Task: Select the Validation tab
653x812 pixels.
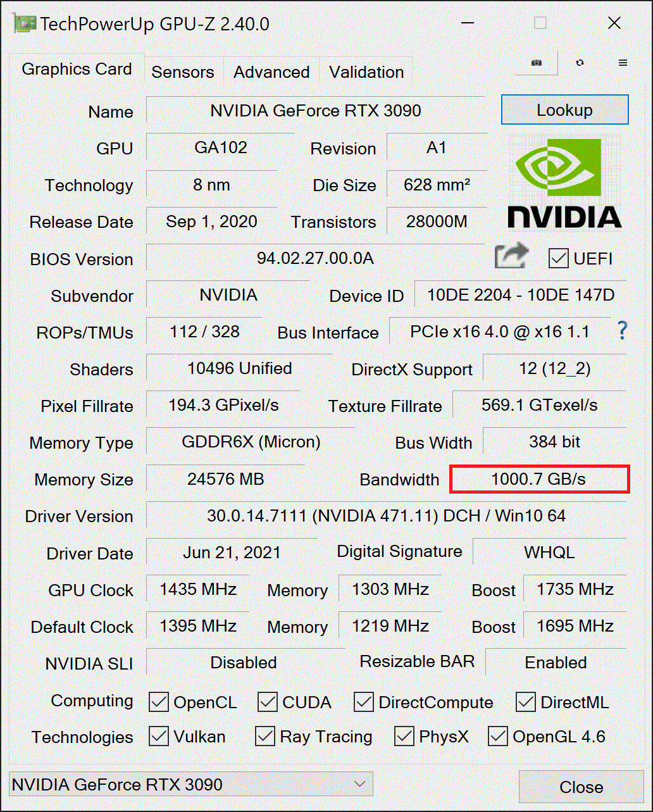Action: click(x=366, y=72)
